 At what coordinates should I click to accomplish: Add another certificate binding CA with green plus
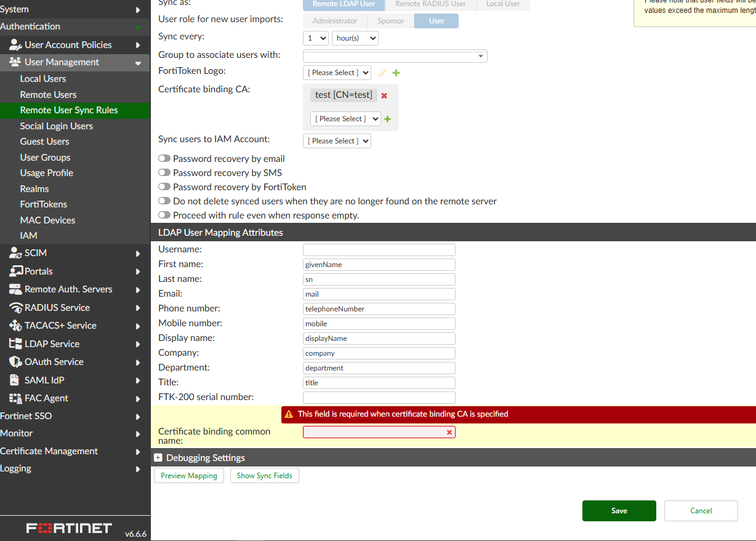tap(388, 119)
